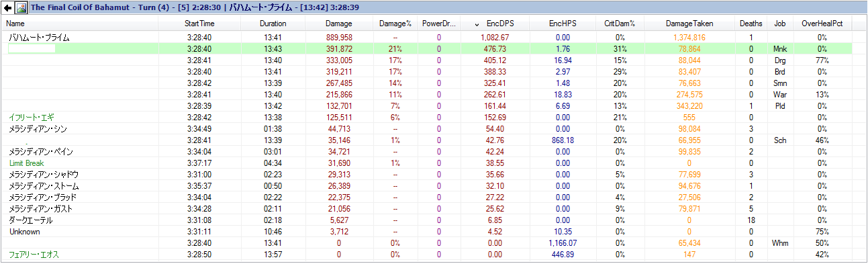Click the PowerDr... column header

(439, 24)
